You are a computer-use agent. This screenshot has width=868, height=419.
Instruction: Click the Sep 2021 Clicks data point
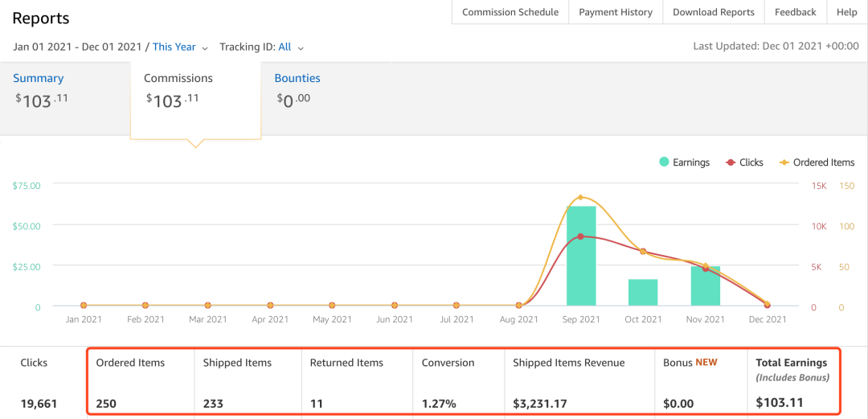coord(581,236)
